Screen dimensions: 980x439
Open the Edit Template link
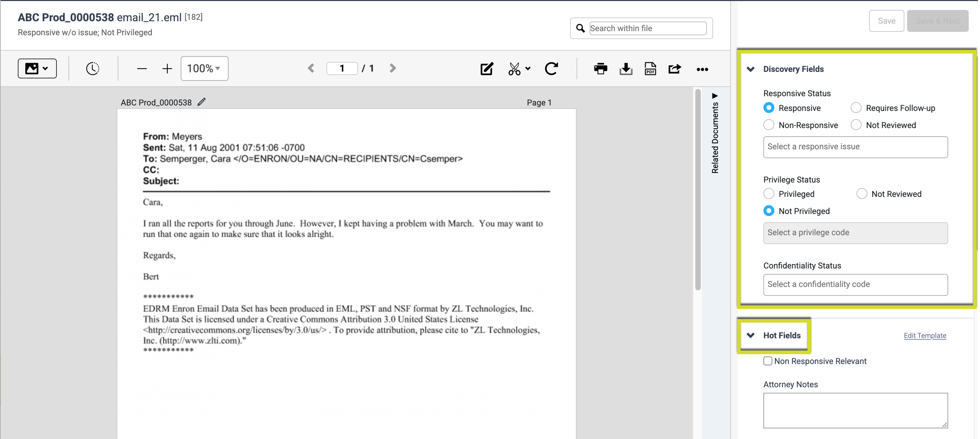click(x=925, y=336)
